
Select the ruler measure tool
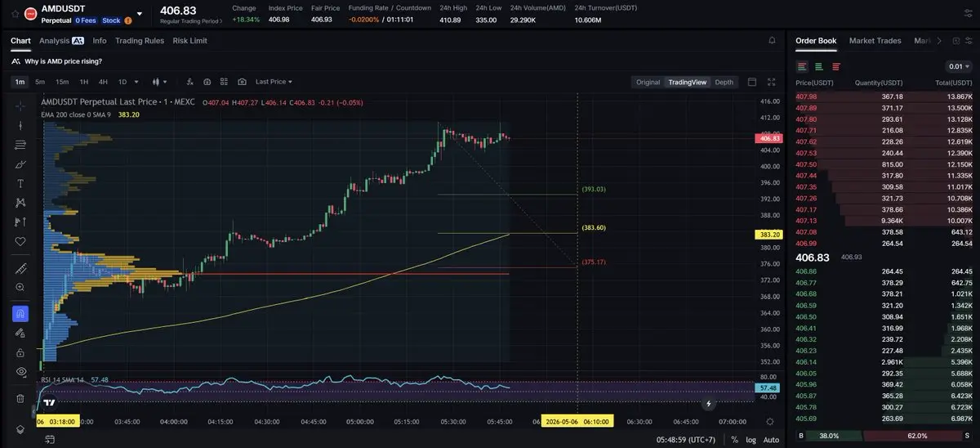(20, 268)
